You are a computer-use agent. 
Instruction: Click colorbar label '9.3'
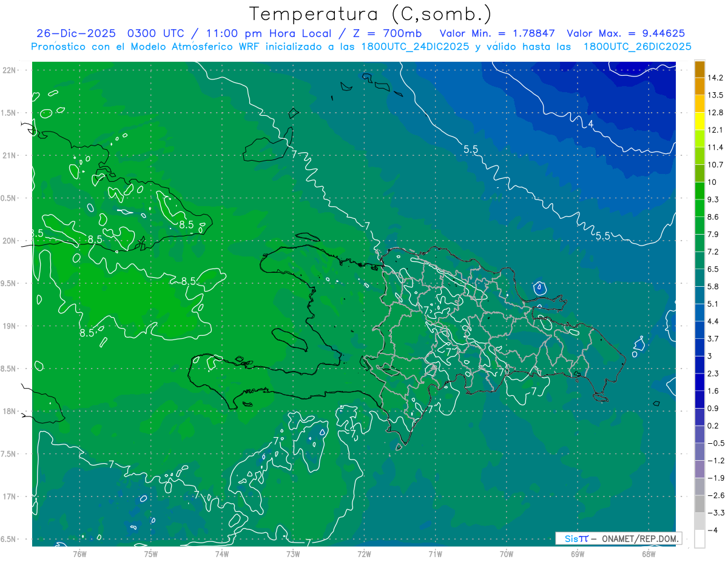(714, 199)
